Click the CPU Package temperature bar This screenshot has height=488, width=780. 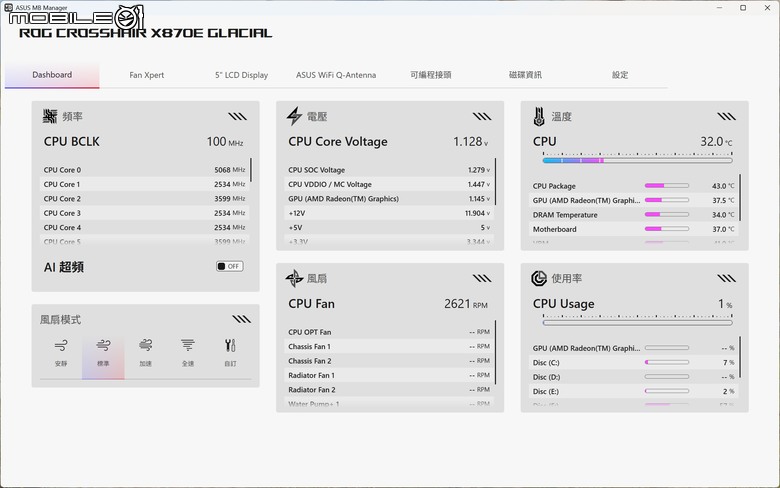click(667, 186)
